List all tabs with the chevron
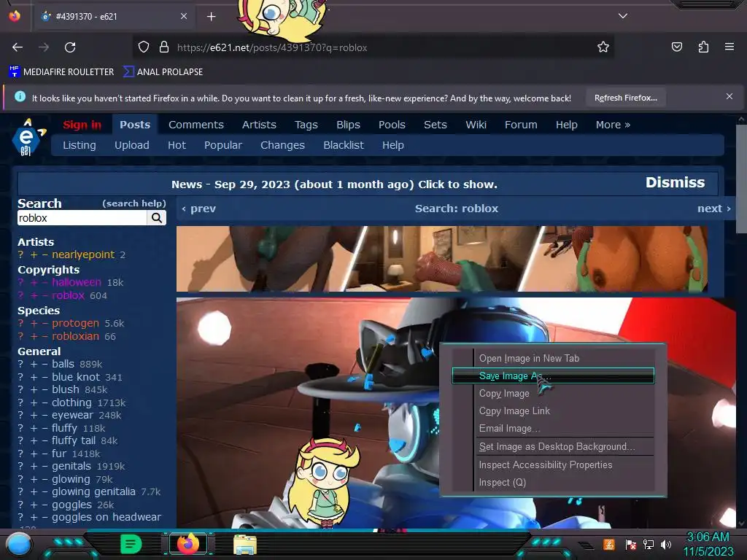747x560 pixels. click(623, 16)
